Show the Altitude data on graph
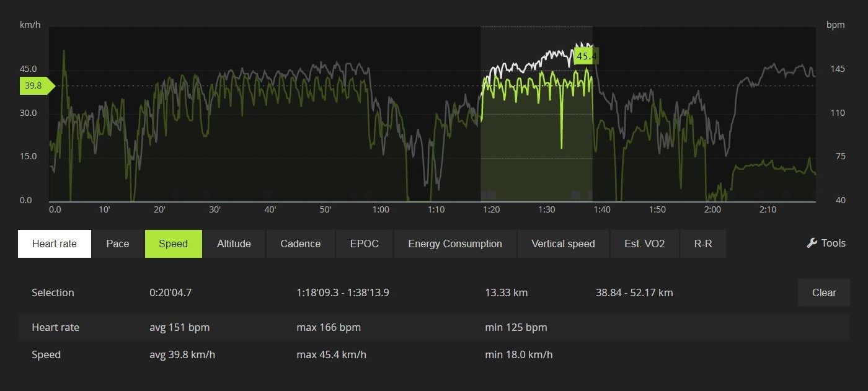Image resolution: width=868 pixels, height=391 pixels. [x=234, y=244]
